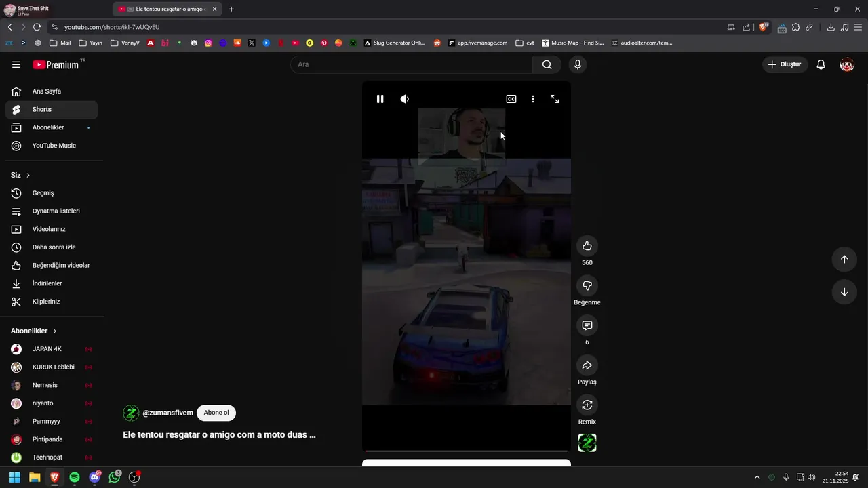Open browser extensions puzzle icon
Viewport: 868px width, 488px height.
795,27
